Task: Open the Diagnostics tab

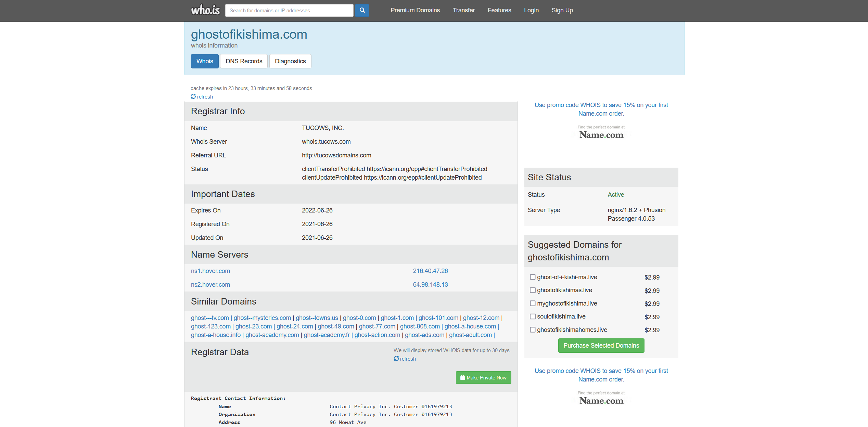Action: tap(290, 61)
